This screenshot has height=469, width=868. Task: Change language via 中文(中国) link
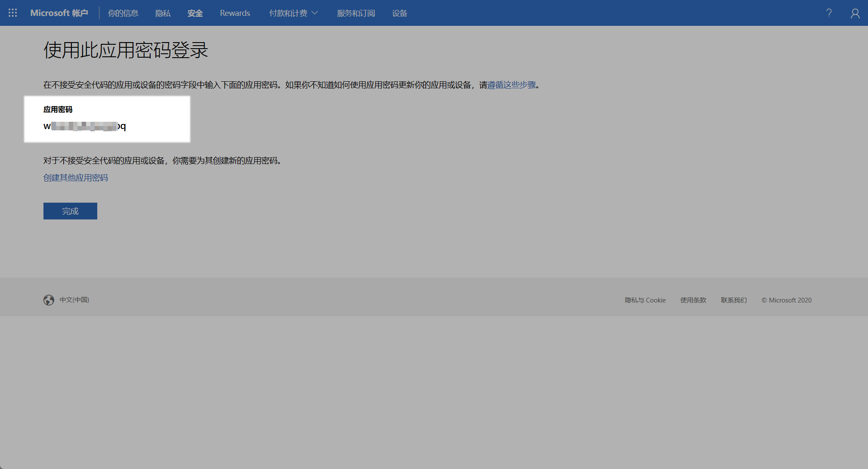coord(74,300)
